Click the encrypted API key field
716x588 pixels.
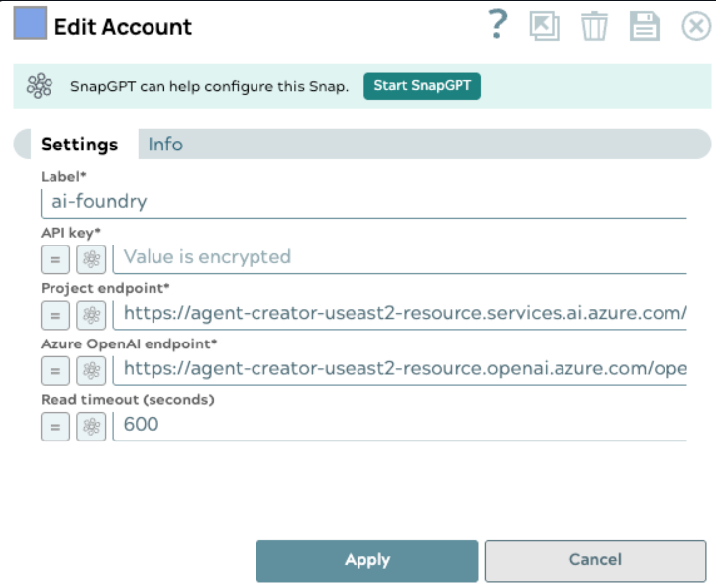399,258
